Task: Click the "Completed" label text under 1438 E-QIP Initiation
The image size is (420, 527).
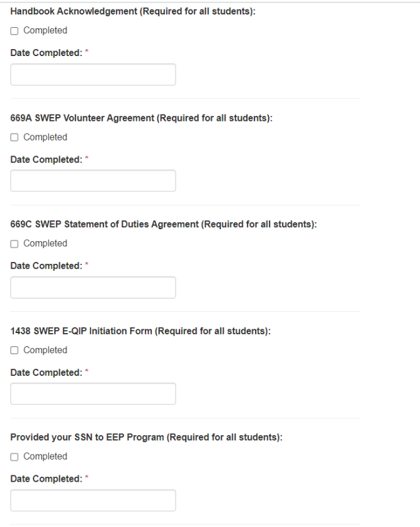Action: point(45,350)
